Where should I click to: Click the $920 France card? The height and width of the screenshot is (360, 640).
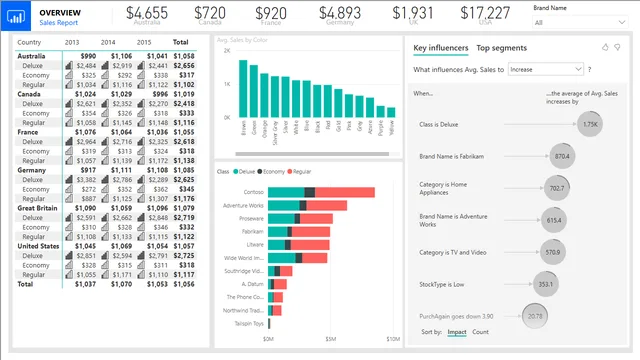click(x=271, y=16)
